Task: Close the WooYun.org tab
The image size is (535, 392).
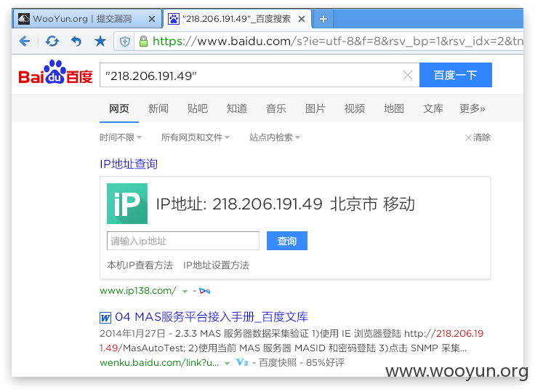Action: coord(152,19)
